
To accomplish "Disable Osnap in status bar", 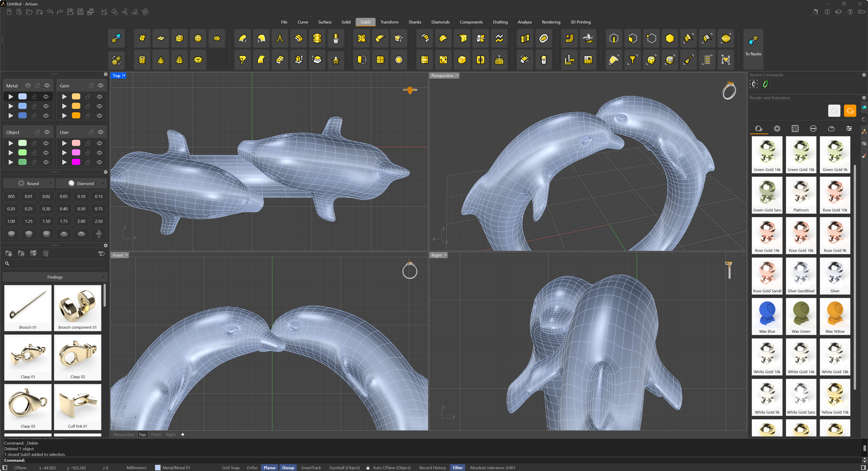I will pyautogui.click(x=288, y=467).
